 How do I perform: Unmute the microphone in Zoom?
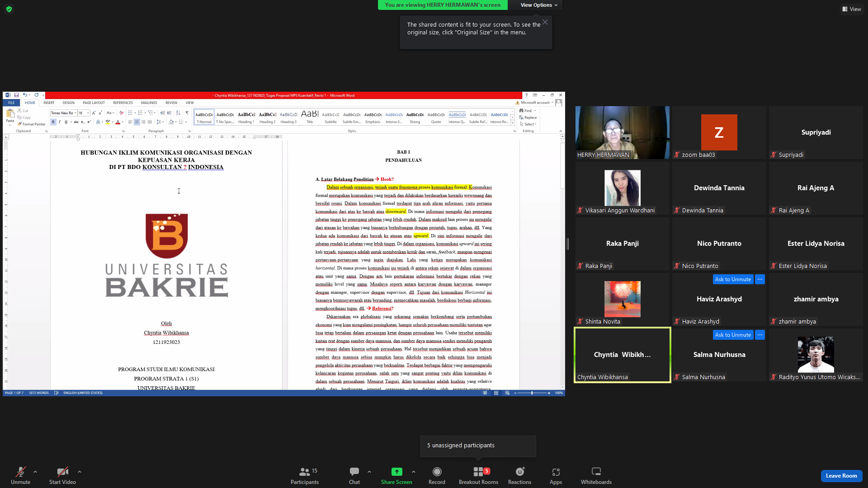pyautogui.click(x=21, y=476)
